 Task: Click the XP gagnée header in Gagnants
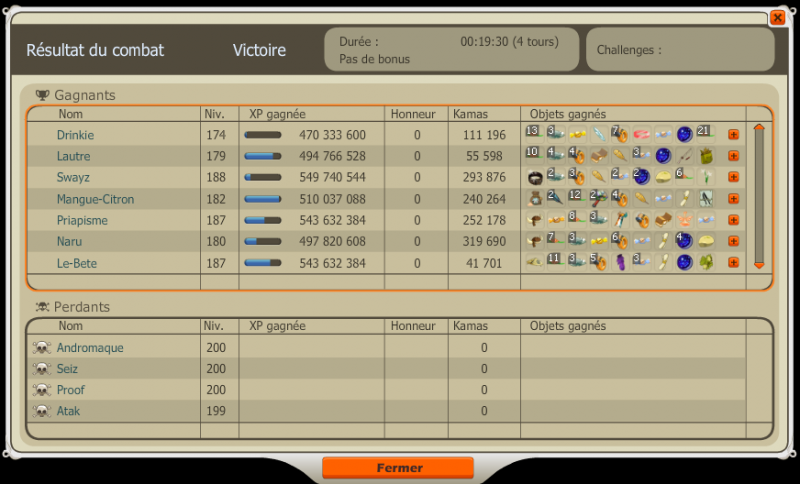pos(277,114)
